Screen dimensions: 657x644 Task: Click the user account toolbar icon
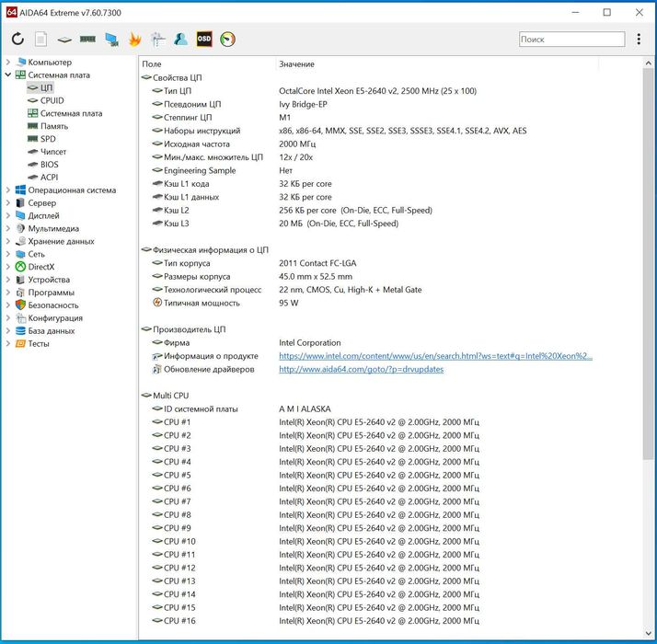point(181,39)
